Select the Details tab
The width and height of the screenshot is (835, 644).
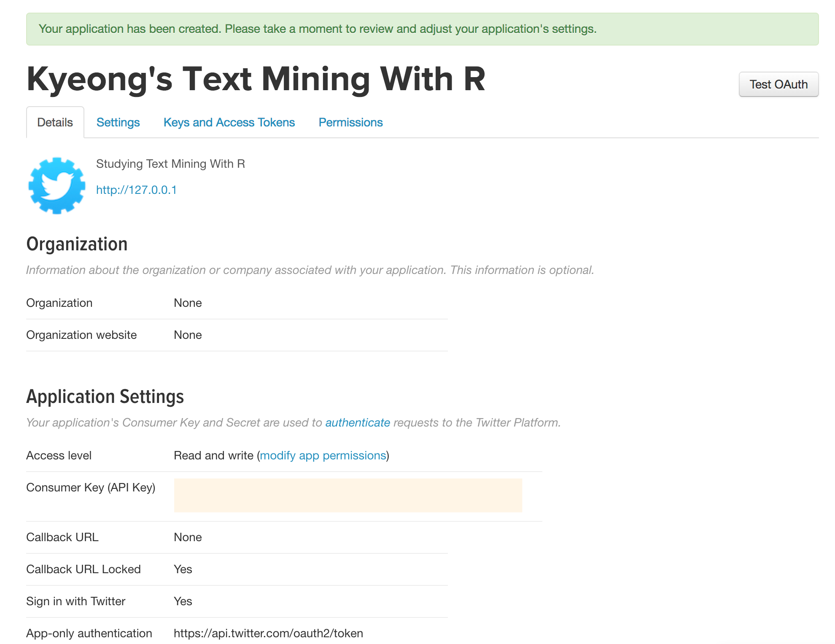click(55, 122)
